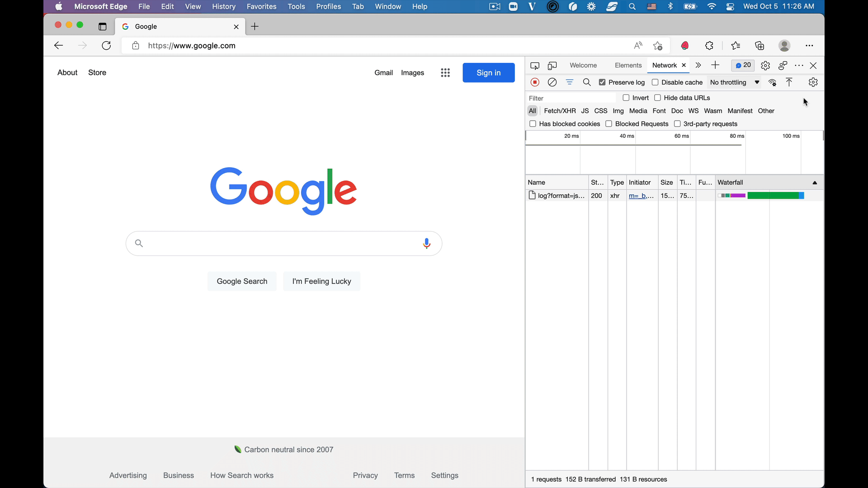The width and height of the screenshot is (868, 488).
Task: Click the Sign in button
Action: 489,73
